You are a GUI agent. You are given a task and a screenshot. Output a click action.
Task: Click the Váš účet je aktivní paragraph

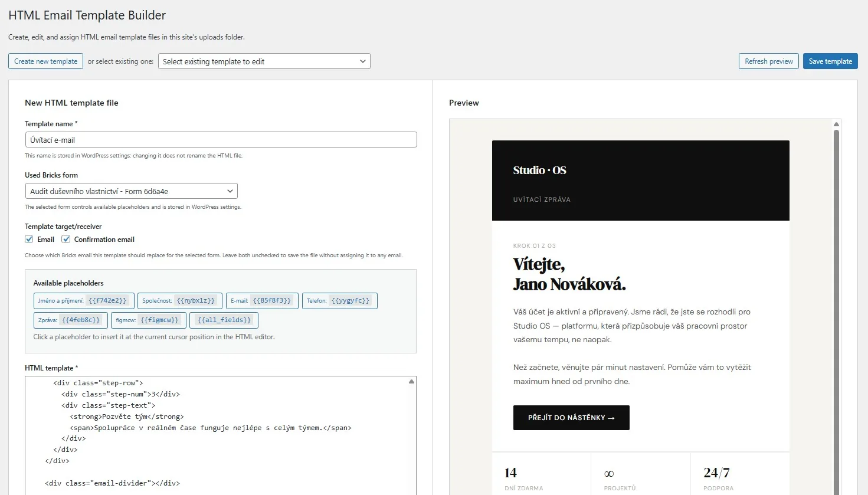coord(632,326)
